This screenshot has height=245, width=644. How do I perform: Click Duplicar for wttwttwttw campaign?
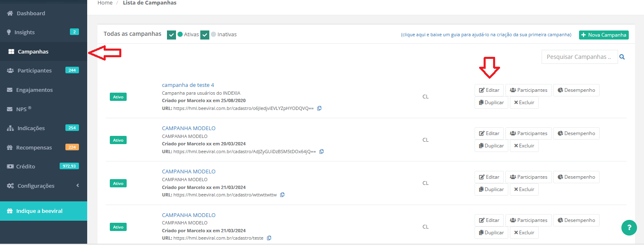[x=491, y=189]
